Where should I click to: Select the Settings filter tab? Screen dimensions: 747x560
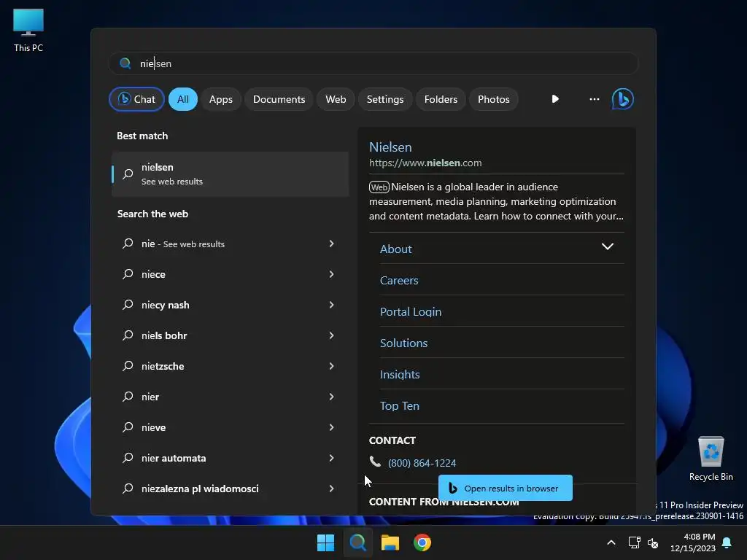[x=385, y=99]
